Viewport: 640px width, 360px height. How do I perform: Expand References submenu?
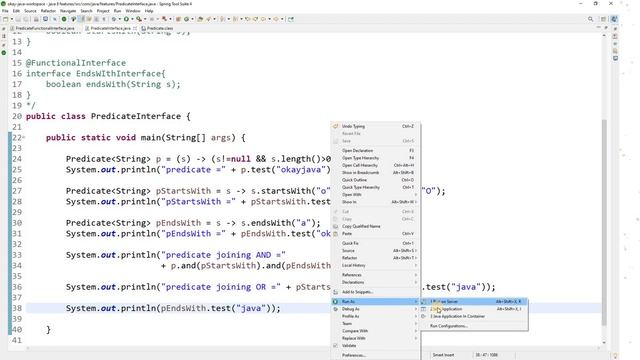point(375,275)
